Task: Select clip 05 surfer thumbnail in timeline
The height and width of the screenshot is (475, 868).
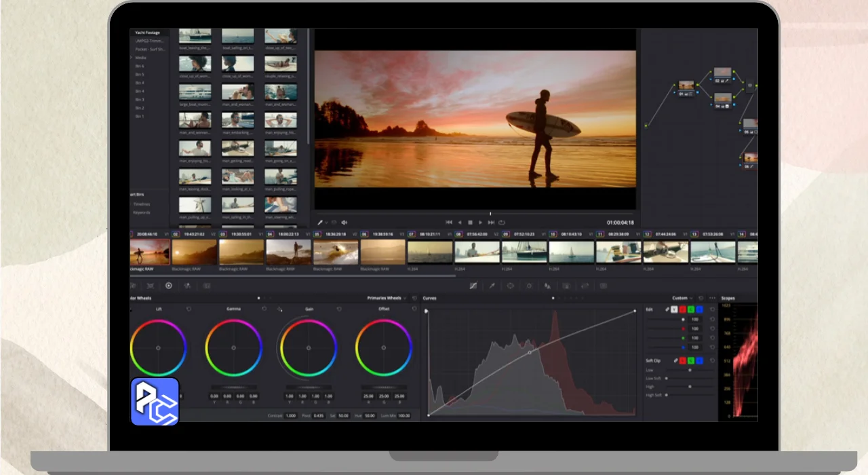Action: click(335, 252)
